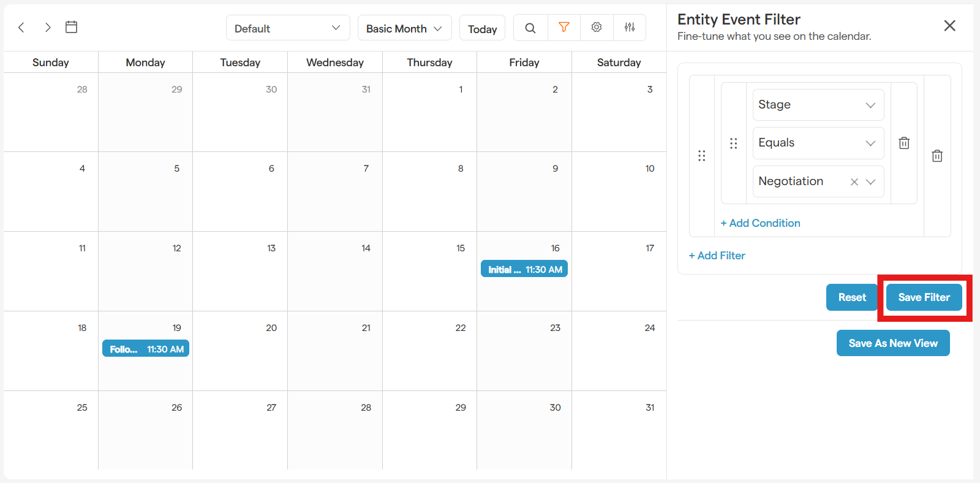Change the Equals operator dropdown
This screenshot has width=980, height=483.
818,143
